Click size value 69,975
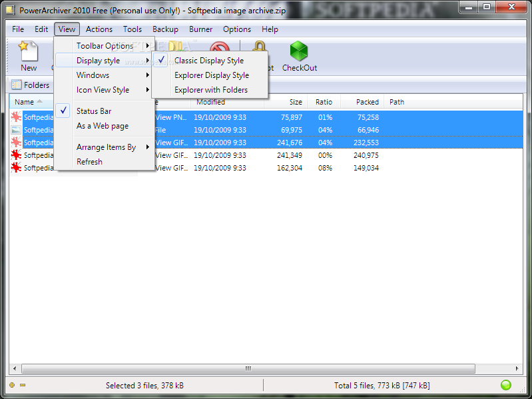 (292, 130)
